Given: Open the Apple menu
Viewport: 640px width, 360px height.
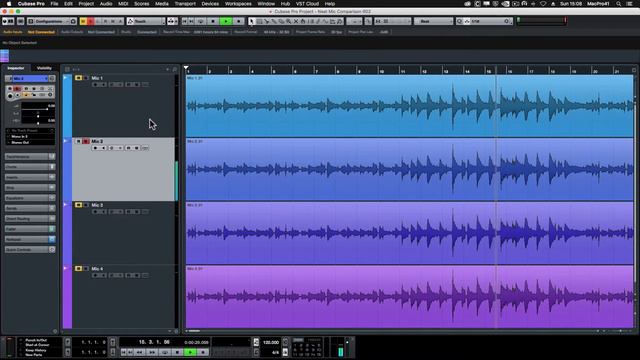Looking at the screenshot, I should tap(9, 4).
